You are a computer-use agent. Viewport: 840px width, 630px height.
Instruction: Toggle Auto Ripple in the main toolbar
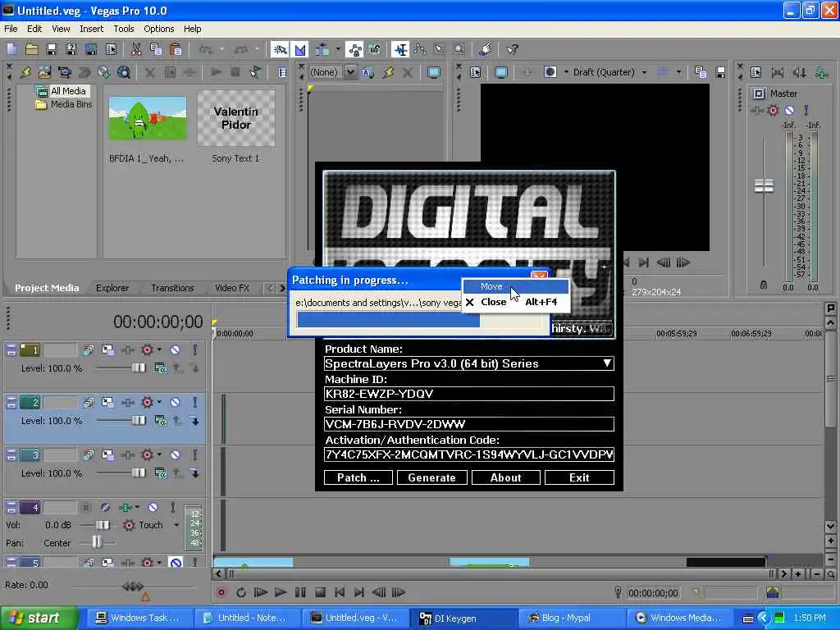click(x=322, y=49)
